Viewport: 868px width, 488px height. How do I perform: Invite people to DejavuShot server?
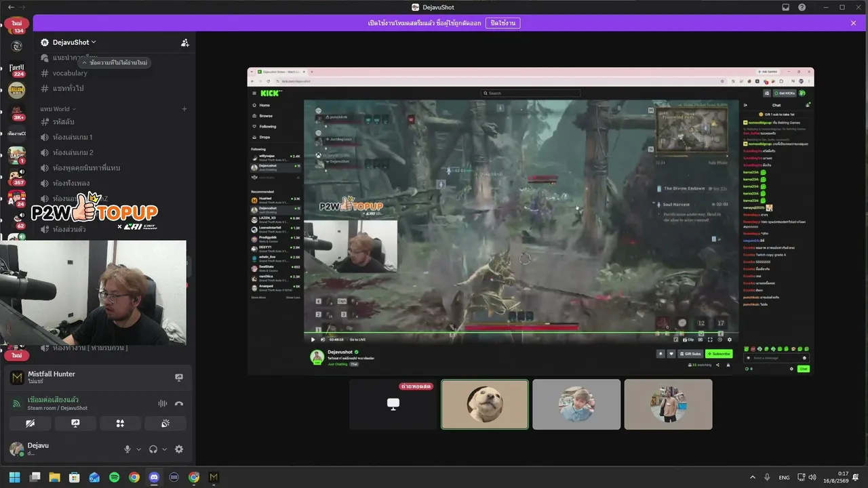tap(185, 42)
